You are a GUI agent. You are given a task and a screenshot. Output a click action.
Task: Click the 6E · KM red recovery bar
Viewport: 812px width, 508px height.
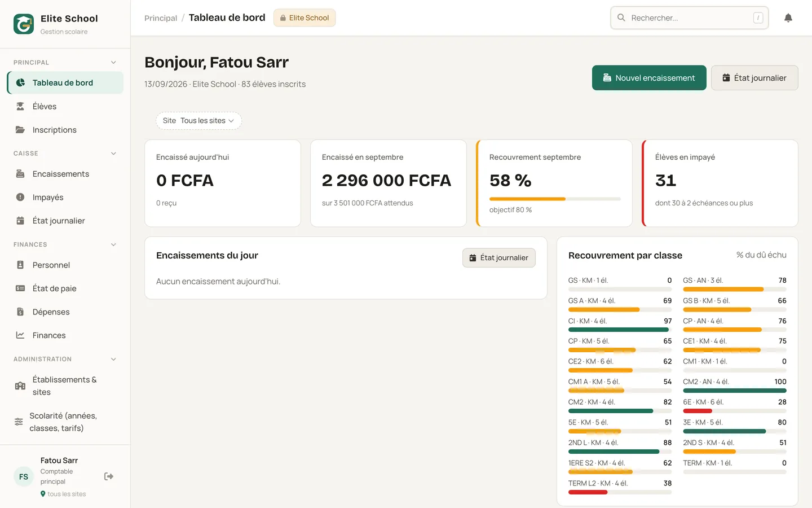click(698, 411)
